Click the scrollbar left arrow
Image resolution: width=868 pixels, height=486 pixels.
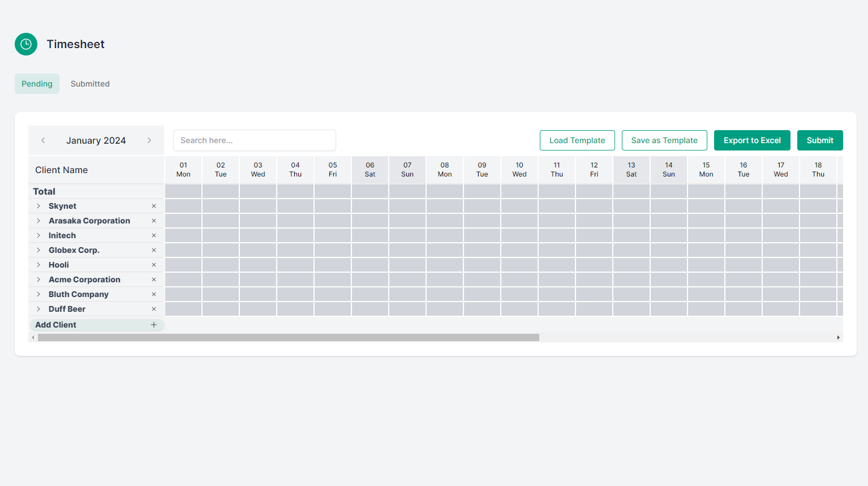33,338
